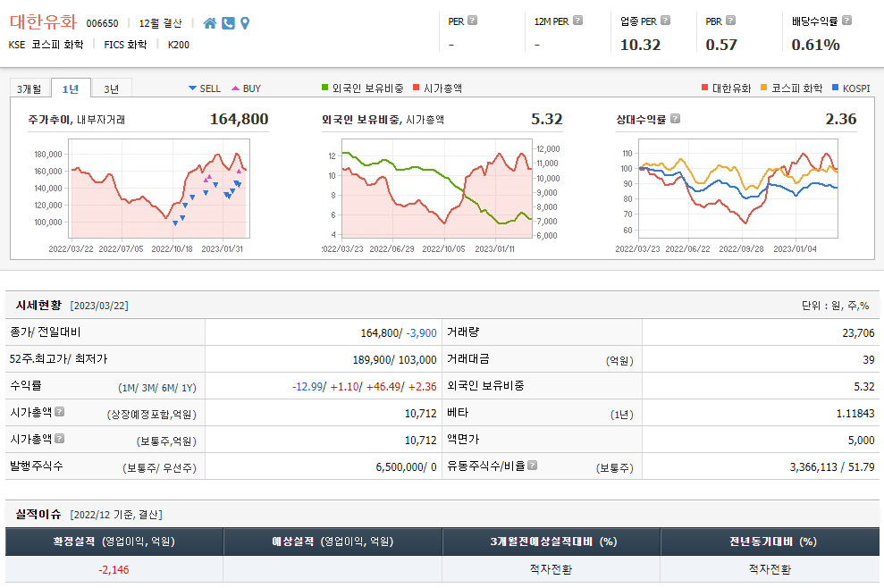884x588 pixels.
Task: Click the red 대한유화 legend swatch
Action: (704, 88)
